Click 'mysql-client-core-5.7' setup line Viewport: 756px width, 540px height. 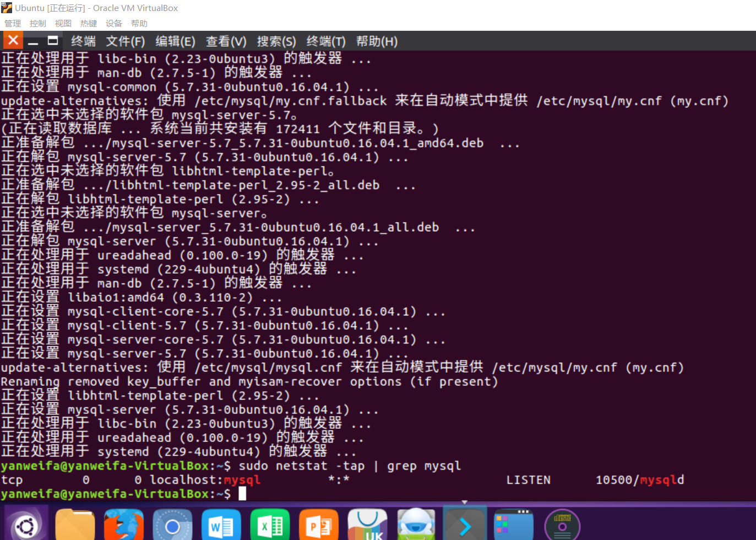point(223,312)
